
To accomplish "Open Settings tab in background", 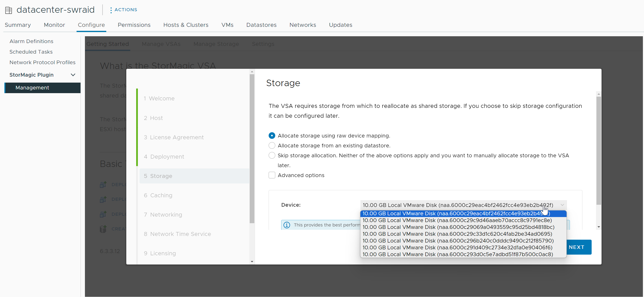I will click(x=263, y=44).
